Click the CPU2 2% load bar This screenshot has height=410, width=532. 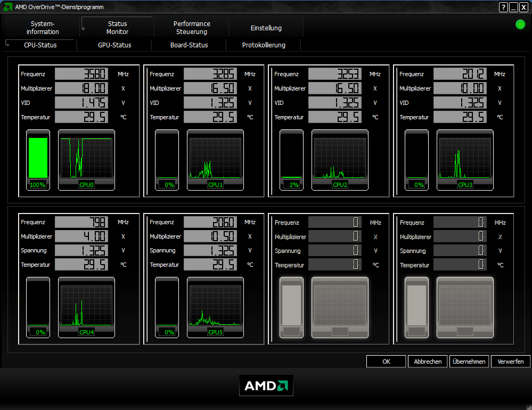[291, 160]
